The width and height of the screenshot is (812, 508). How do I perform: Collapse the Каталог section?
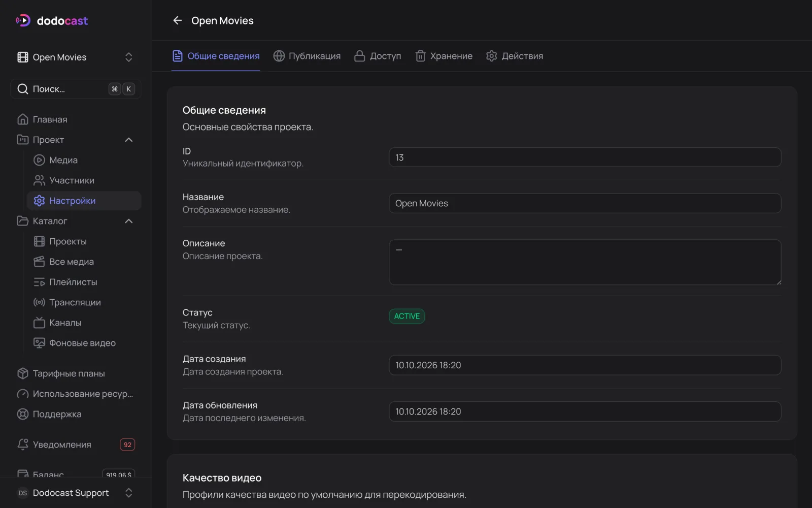tap(129, 221)
